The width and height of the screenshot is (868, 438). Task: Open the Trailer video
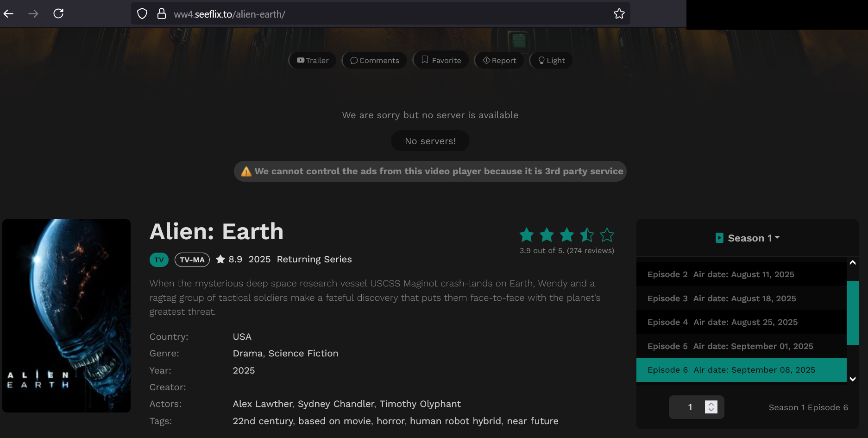[313, 60]
